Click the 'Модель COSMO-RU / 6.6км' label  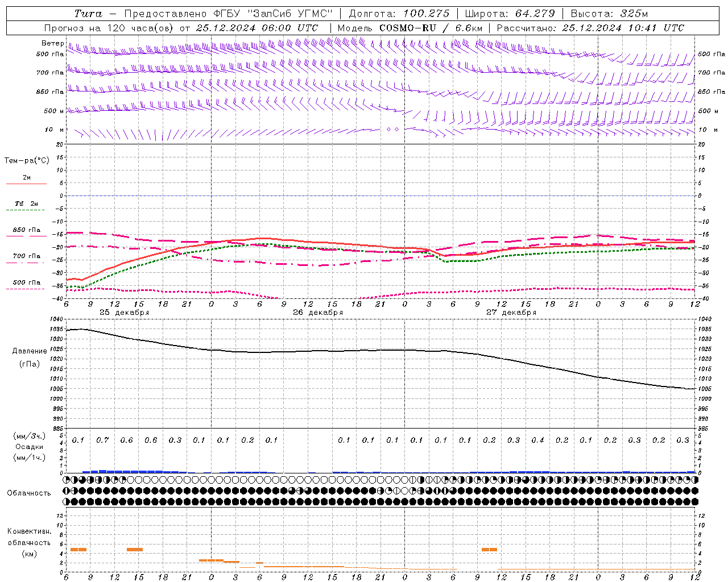tap(410, 28)
